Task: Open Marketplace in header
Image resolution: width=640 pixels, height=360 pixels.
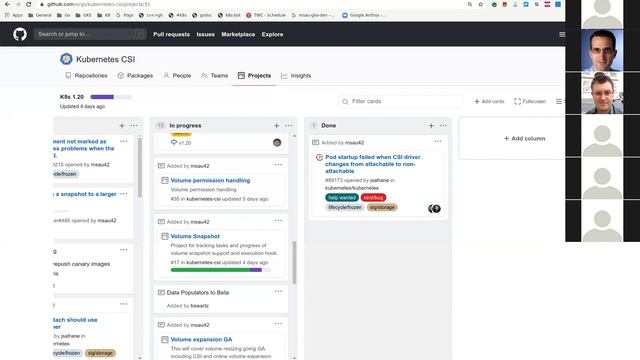Action: click(x=238, y=34)
